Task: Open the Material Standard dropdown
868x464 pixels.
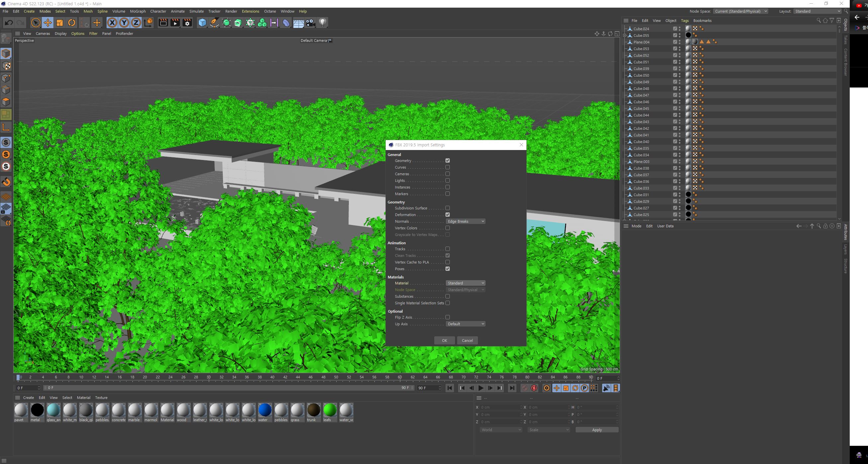Action: point(466,283)
